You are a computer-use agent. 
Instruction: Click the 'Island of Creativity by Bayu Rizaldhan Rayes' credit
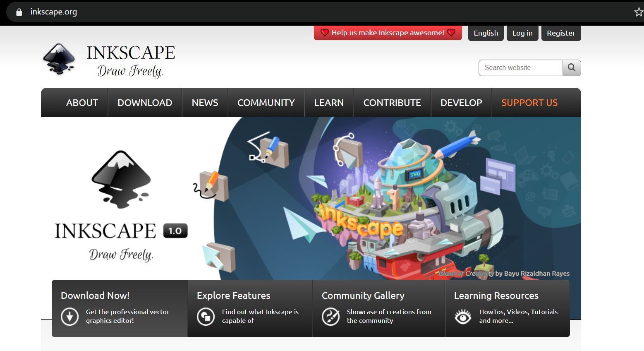[x=504, y=273]
